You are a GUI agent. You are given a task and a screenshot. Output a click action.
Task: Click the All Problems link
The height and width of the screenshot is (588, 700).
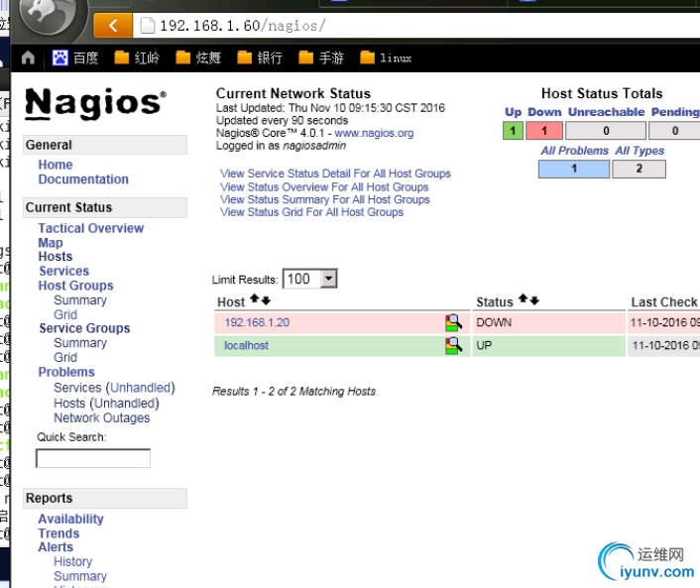pyautogui.click(x=574, y=151)
